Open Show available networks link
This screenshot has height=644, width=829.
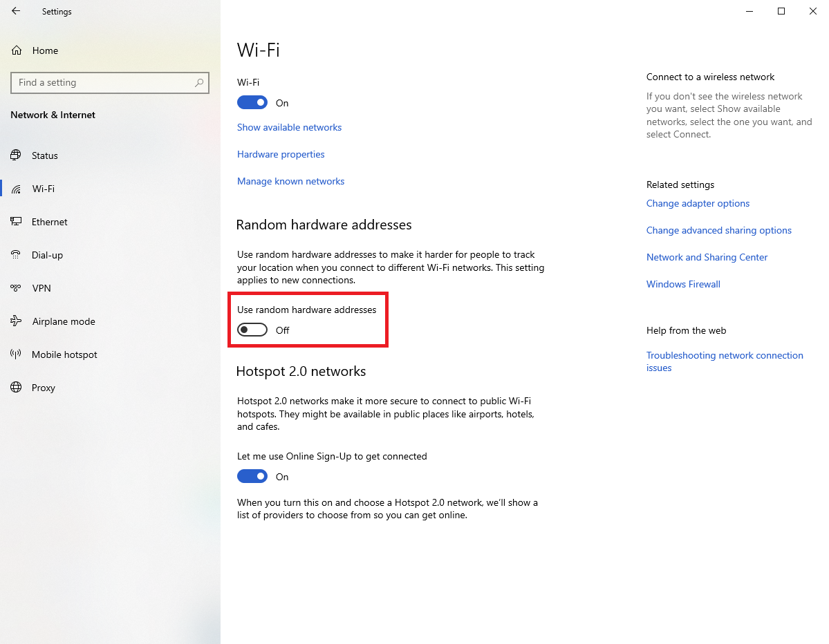click(x=289, y=127)
